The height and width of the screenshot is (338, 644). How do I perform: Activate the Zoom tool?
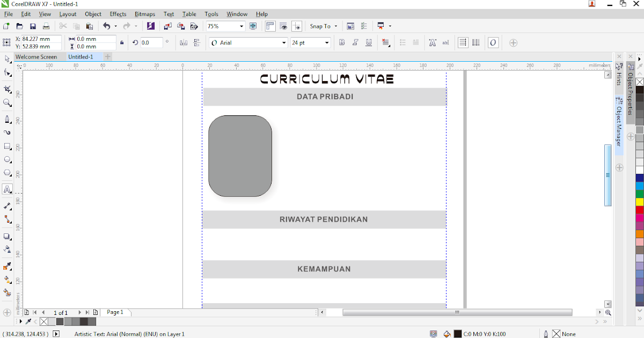(x=7, y=102)
